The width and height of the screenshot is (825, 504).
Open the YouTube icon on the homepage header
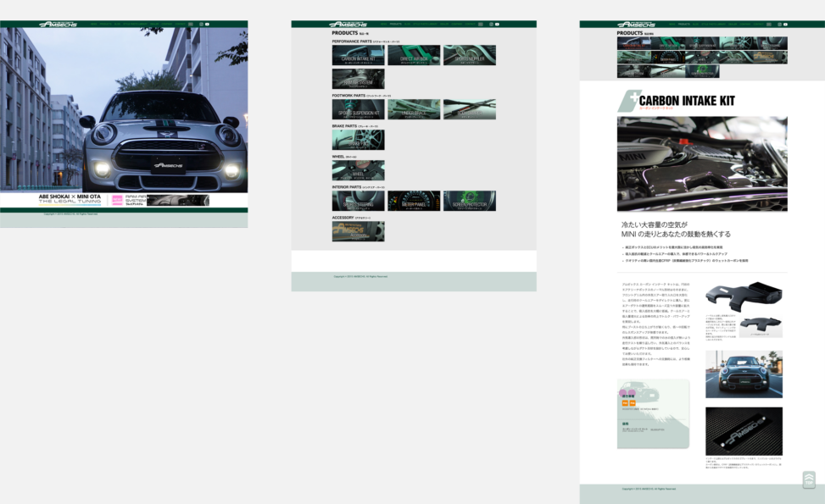click(x=207, y=25)
